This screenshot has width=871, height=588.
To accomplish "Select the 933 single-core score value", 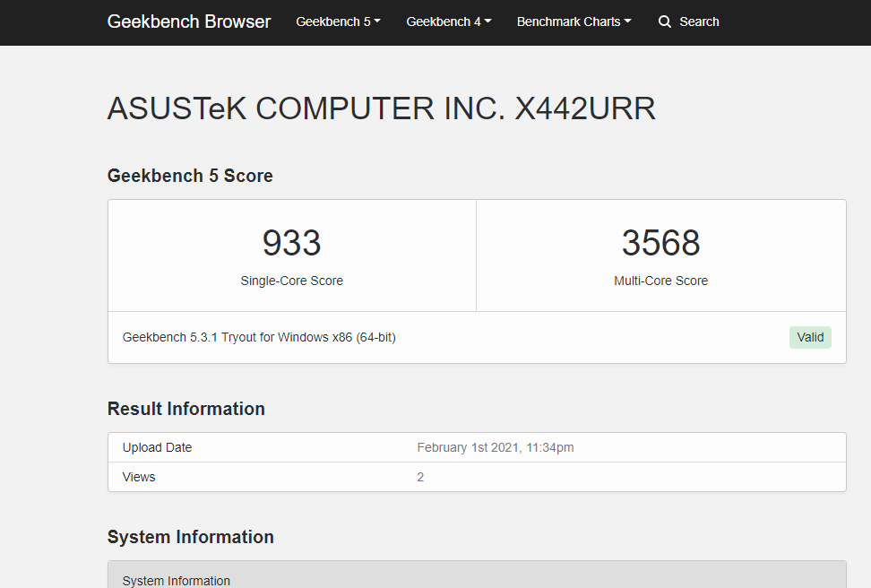I will (291, 243).
